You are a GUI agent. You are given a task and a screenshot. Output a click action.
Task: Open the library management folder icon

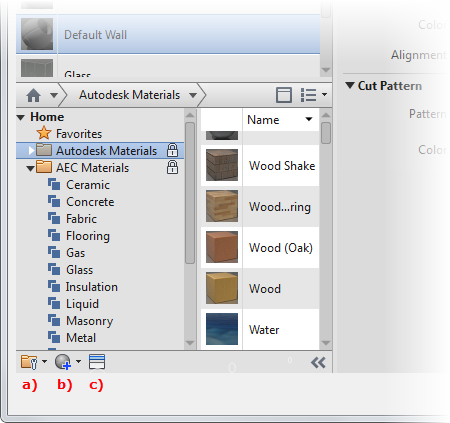pyautogui.click(x=29, y=362)
